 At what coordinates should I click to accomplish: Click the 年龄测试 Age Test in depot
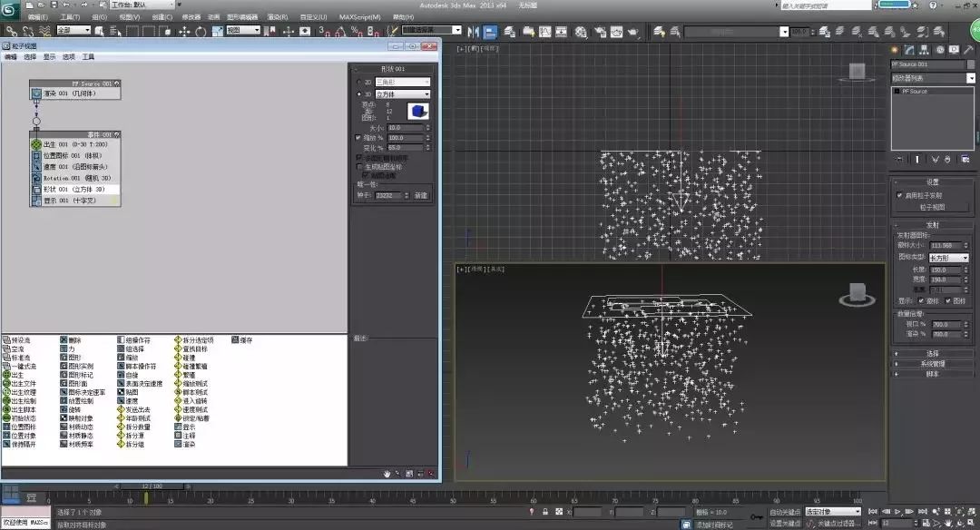[x=133, y=418]
